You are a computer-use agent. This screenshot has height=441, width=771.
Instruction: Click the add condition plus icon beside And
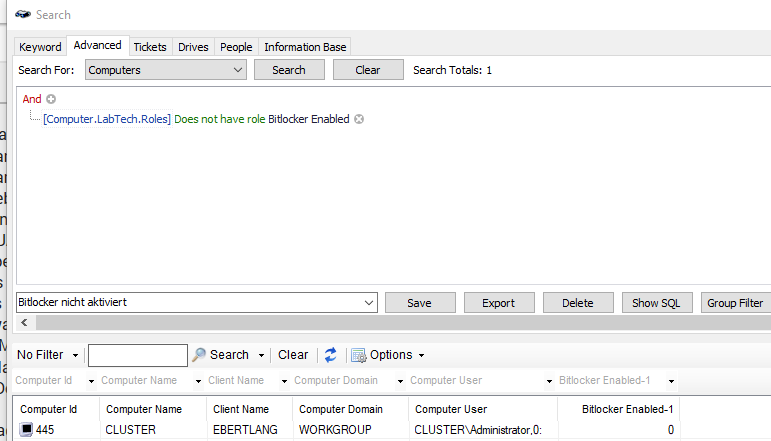coord(51,99)
